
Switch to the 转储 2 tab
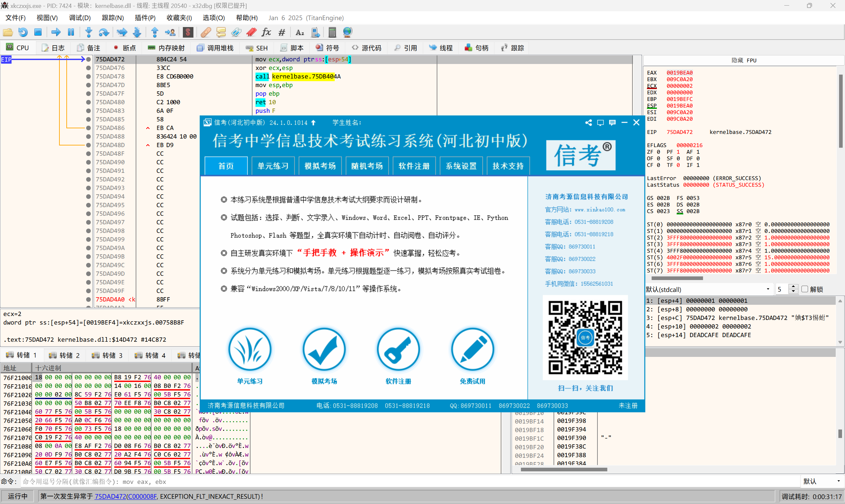pos(65,355)
